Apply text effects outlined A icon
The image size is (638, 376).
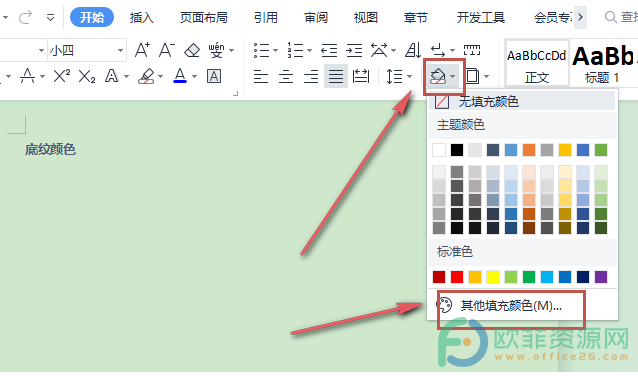coord(111,76)
